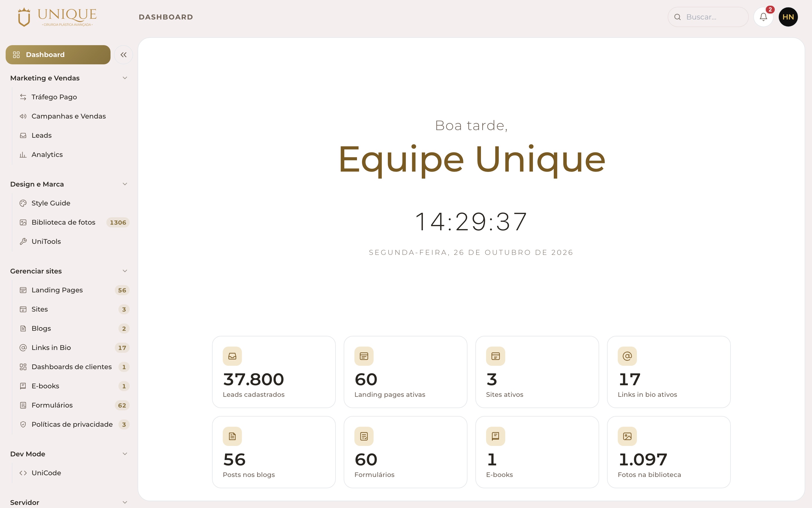Click the Posts nos blogs card icon
The height and width of the screenshot is (508, 812).
click(232, 436)
